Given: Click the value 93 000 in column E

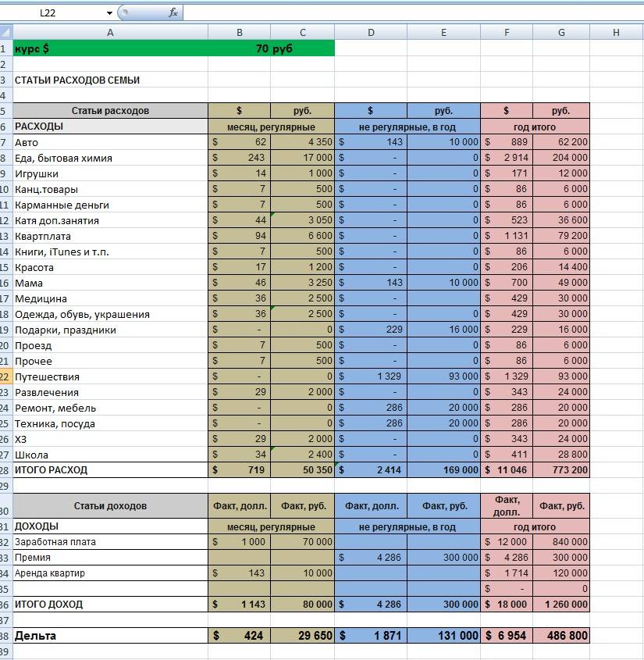Looking at the screenshot, I should click(x=443, y=376).
